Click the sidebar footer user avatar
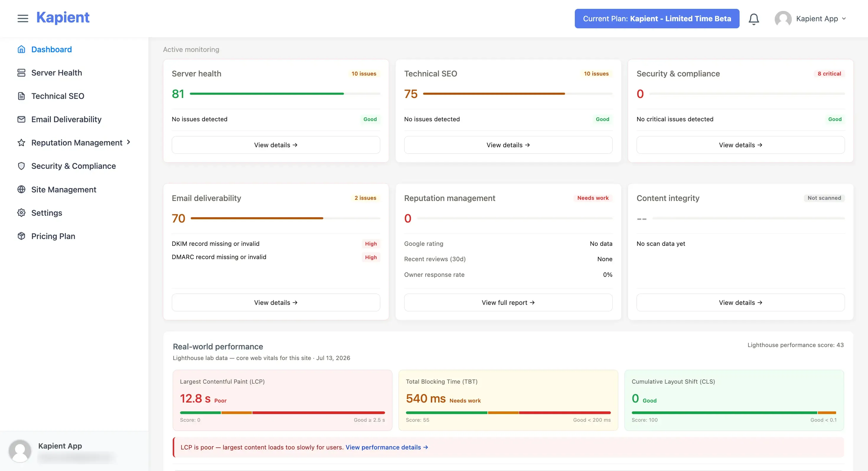This screenshot has width=868, height=471. pos(20,451)
